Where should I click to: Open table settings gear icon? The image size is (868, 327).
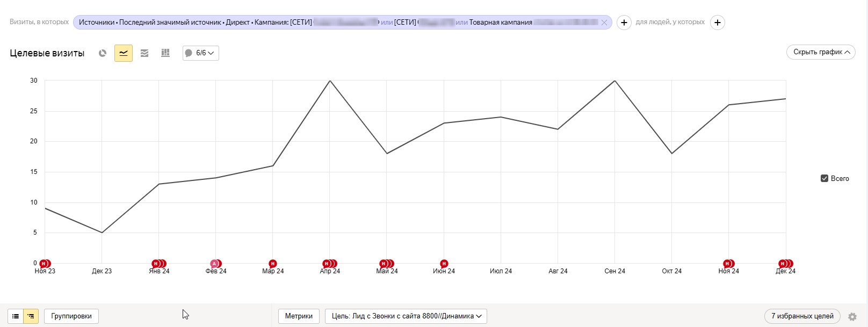click(x=852, y=317)
